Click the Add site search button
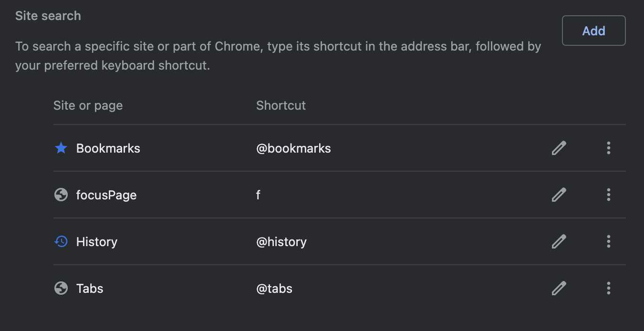Viewport: 644px width, 331px height. (x=593, y=31)
